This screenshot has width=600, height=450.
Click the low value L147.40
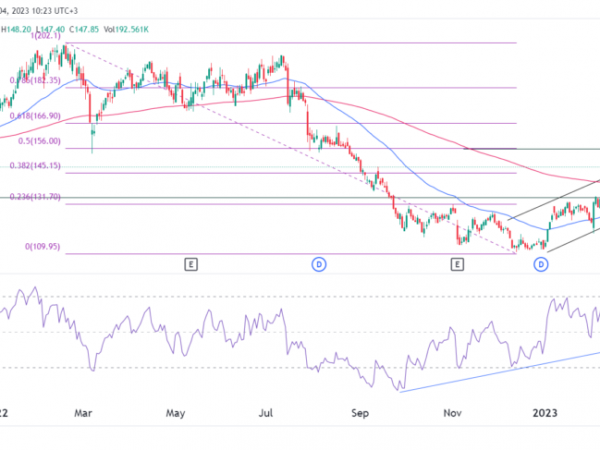tap(50, 29)
